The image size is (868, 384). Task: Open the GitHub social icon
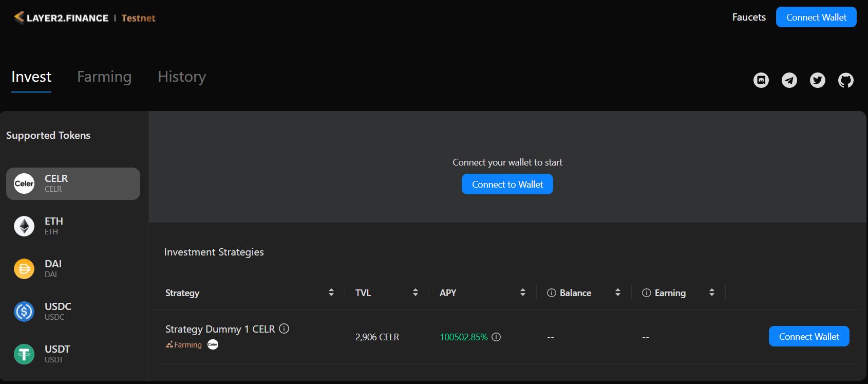click(845, 80)
